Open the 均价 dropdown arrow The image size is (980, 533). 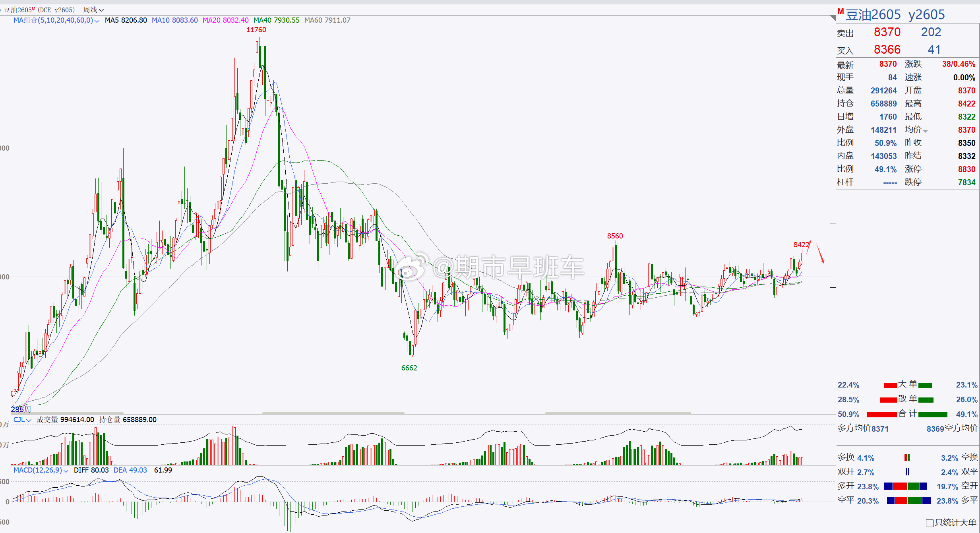[x=925, y=131]
